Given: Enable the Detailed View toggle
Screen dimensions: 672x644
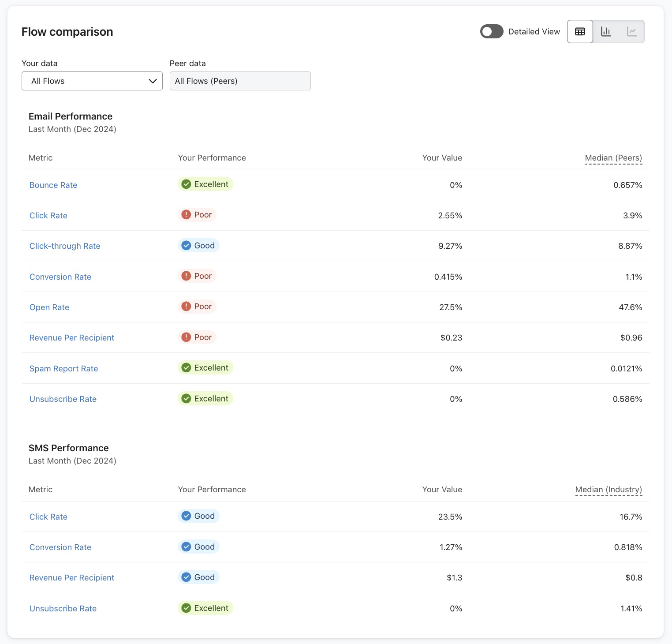Looking at the screenshot, I should (x=492, y=32).
